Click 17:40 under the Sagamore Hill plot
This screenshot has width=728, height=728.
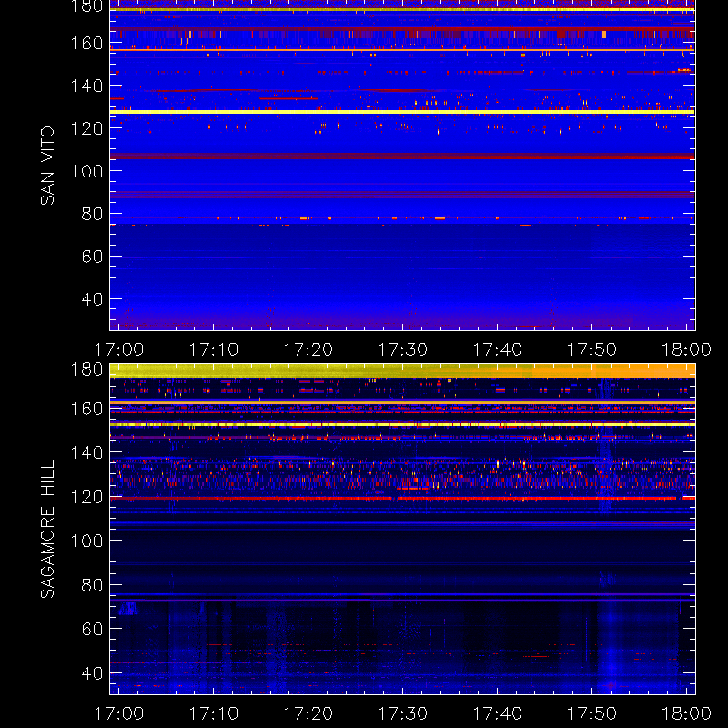tap(497, 713)
